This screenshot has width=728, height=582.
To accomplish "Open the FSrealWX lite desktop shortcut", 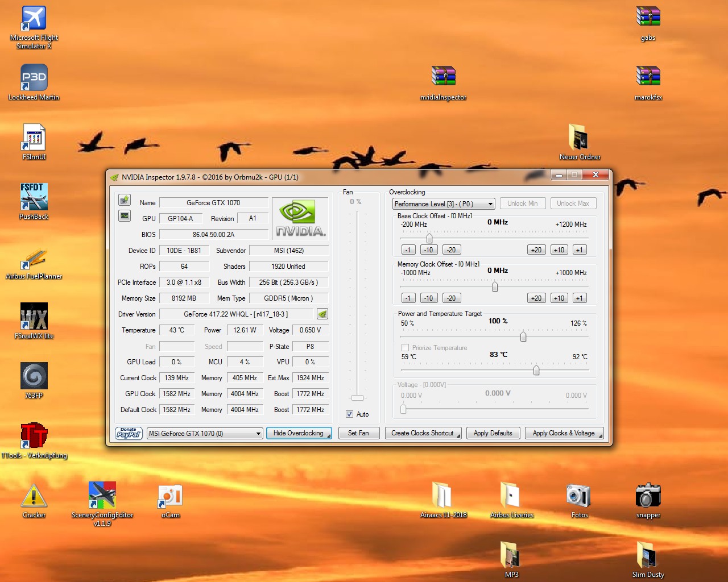I will pos(34,317).
